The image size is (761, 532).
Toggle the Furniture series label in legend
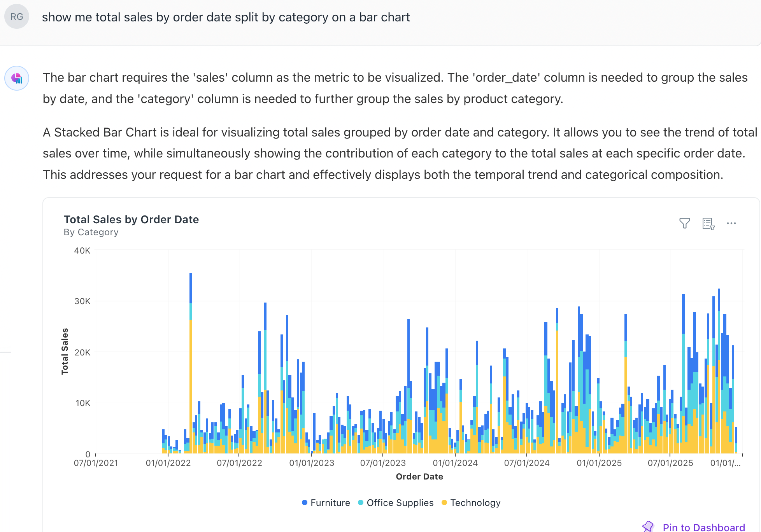click(x=330, y=503)
